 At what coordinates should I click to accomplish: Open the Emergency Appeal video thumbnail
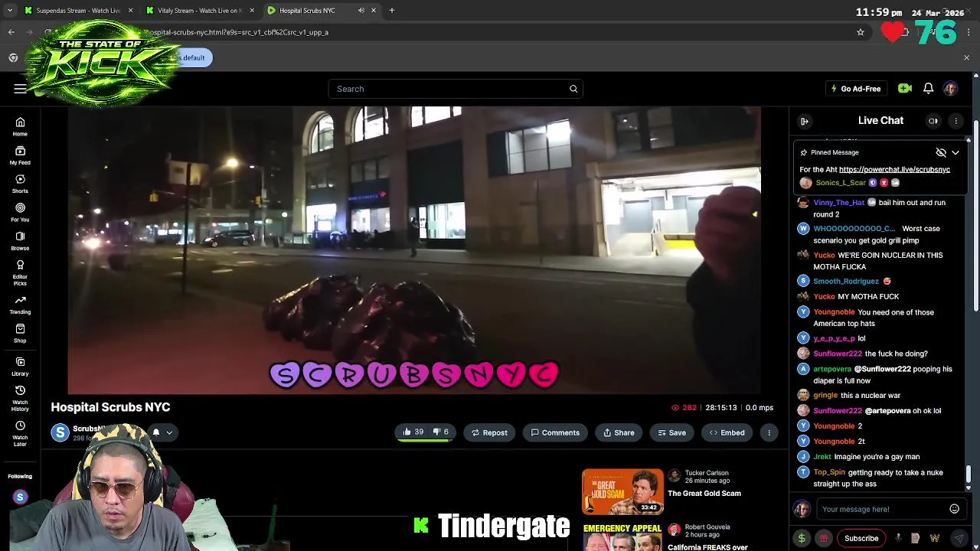(x=622, y=536)
